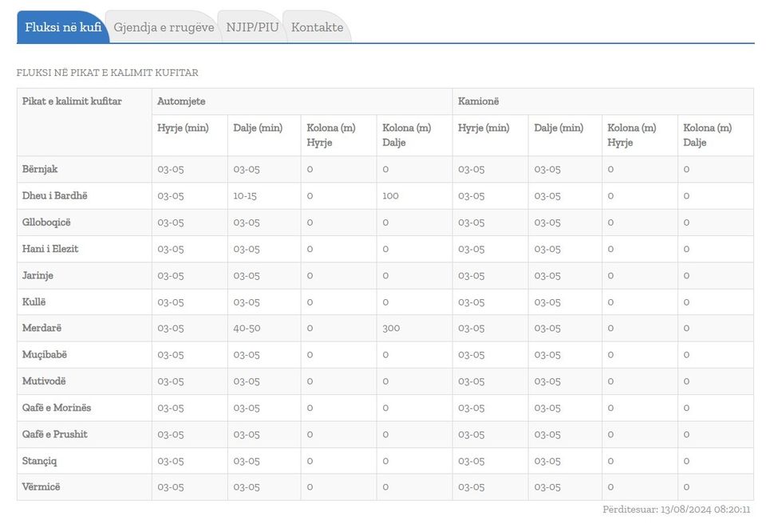Screen dimensions: 782x532
Task: Click the 40-50 exit wait time cell
Action: 247,328
